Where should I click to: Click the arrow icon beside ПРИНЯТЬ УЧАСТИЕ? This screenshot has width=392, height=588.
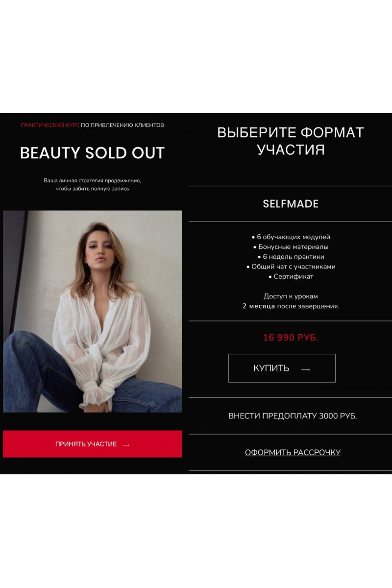coord(126,445)
